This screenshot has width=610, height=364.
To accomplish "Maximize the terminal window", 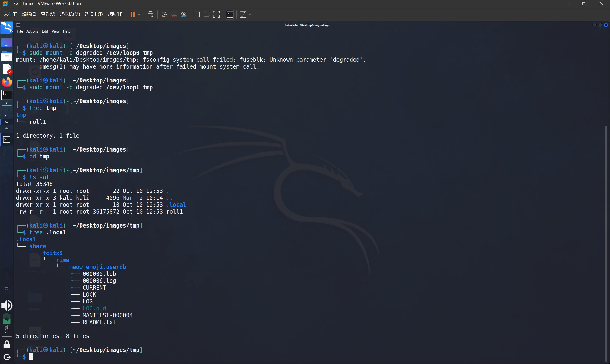I will pyautogui.click(x=600, y=25).
